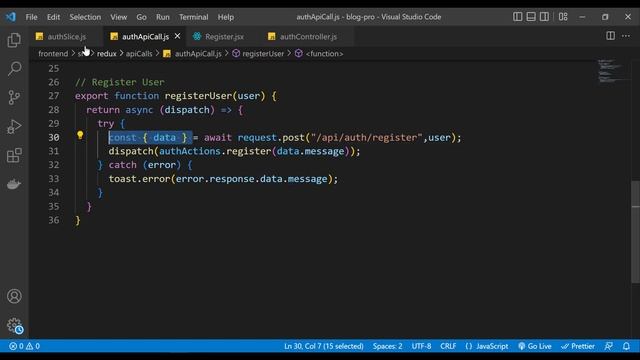Click the 'catch' keyword on line 32
The width and height of the screenshot is (640, 360).
tap(122, 165)
